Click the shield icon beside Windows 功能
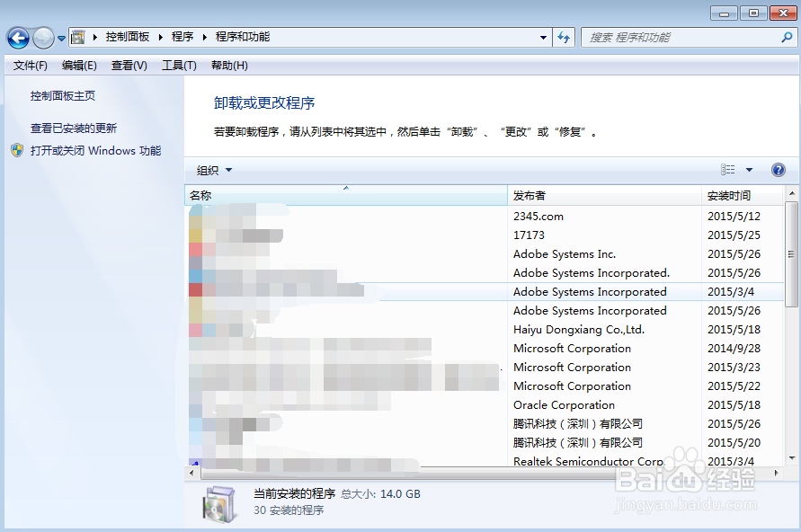Image resolution: width=801 pixels, height=532 pixels. [17, 150]
